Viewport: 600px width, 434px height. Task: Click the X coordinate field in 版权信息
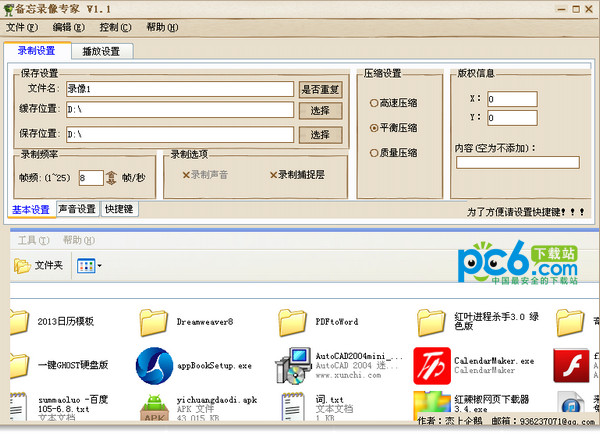point(512,99)
